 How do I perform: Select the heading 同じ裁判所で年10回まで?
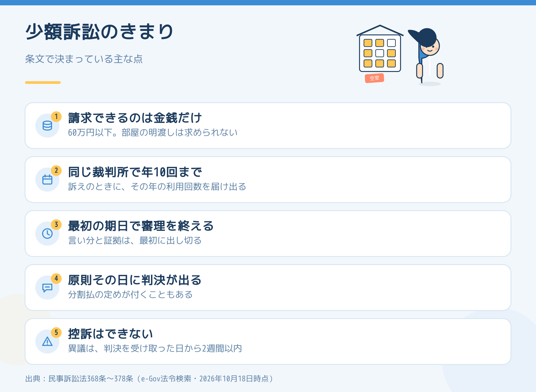click(135, 172)
